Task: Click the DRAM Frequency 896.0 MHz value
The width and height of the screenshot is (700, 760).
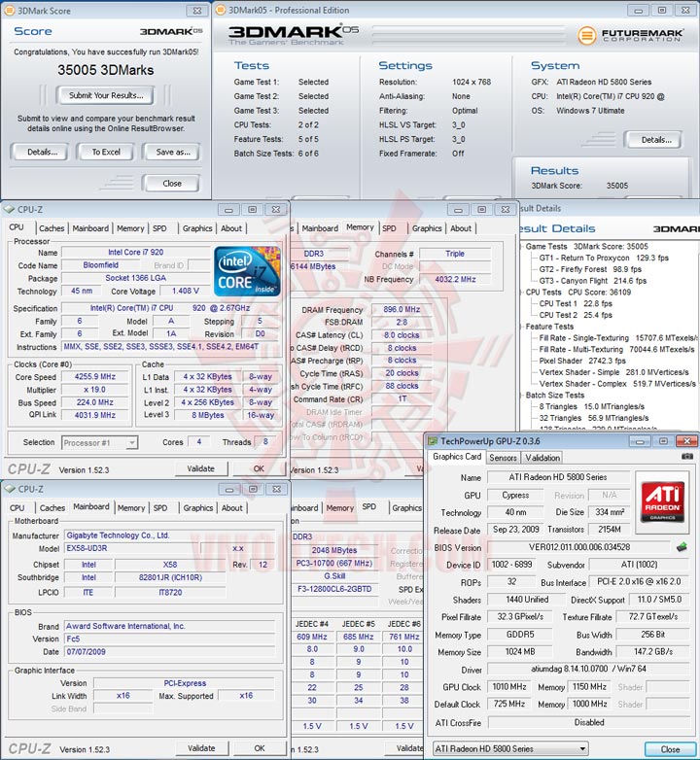Action: pyautogui.click(x=402, y=309)
